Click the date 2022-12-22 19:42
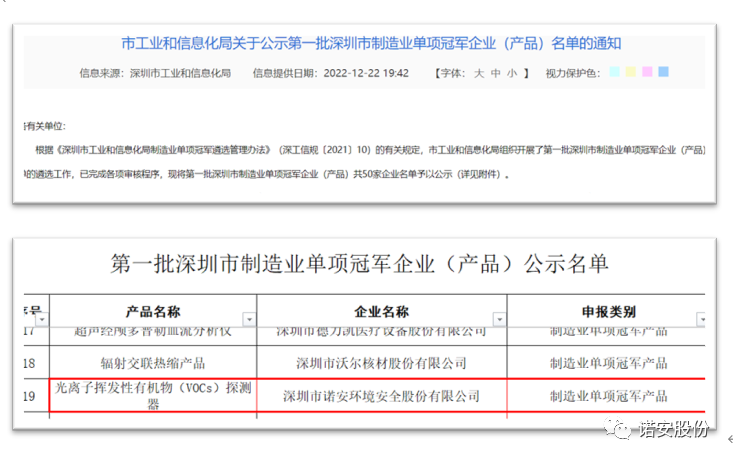The image size is (733, 461). (366, 73)
